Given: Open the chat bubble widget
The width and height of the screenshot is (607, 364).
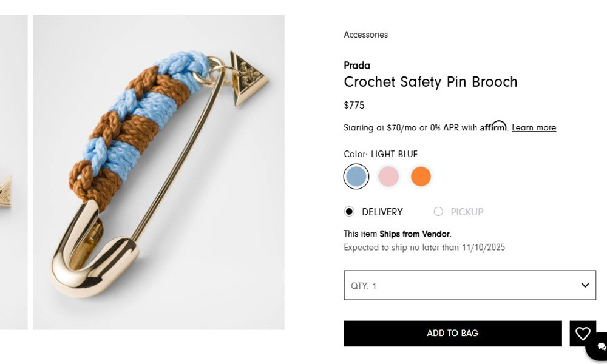Looking at the screenshot, I should (600, 346).
